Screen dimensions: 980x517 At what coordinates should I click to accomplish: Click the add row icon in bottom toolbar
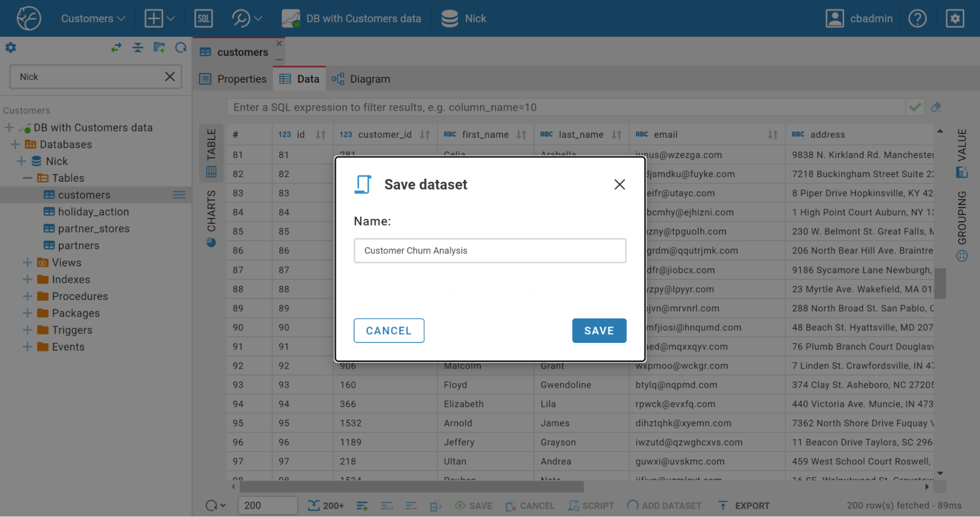tap(362, 506)
